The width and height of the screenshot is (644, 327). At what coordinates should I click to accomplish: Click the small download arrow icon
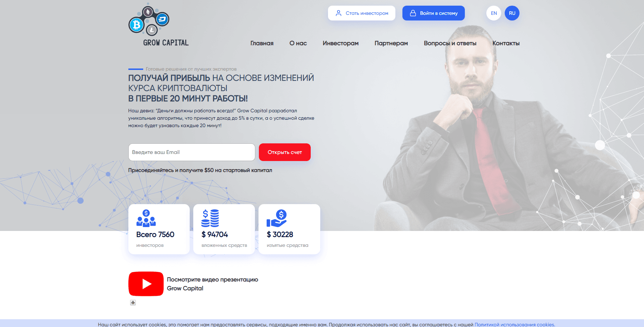point(133,303)
